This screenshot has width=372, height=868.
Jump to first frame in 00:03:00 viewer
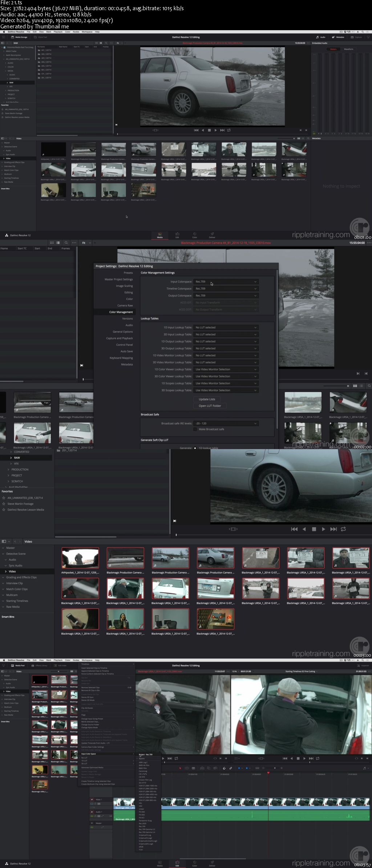(294, 529)
